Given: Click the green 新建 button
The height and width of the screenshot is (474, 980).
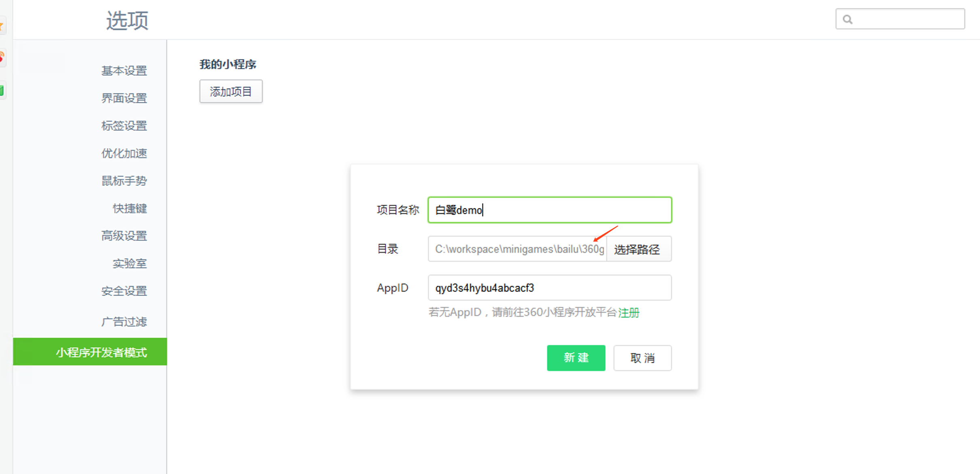Looking at the screenshot, I should 576,358.
